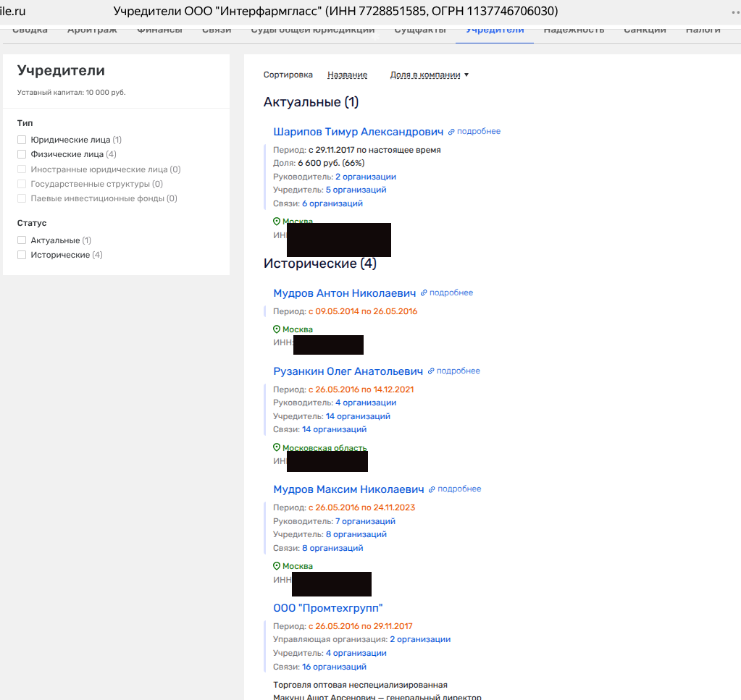Open ООО "Промтехгрупп" company link

327,608
